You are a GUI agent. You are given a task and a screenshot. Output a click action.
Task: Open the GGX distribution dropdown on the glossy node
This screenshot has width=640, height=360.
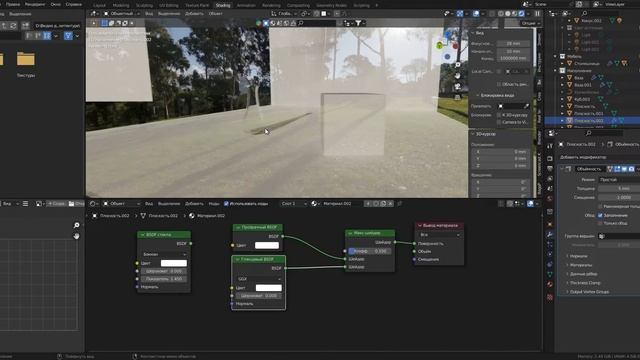[x=259, y=279]
